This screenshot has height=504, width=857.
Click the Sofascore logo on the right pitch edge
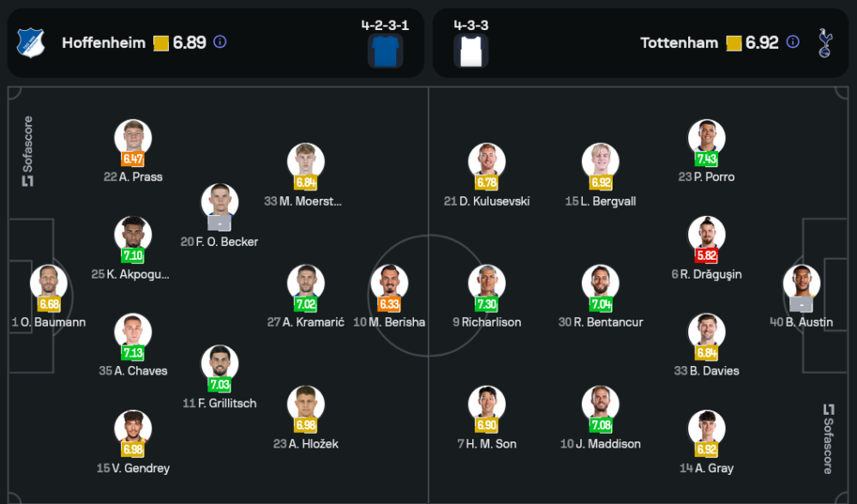pos(828,439)
